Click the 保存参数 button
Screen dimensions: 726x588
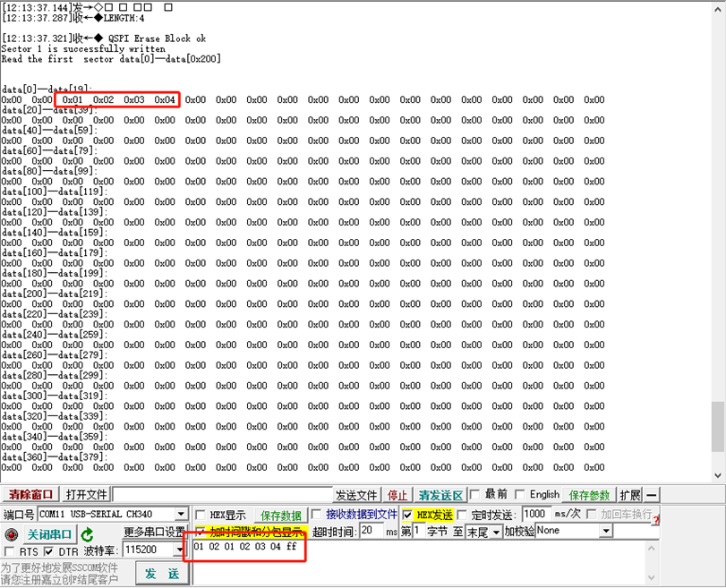coord(589,495)
